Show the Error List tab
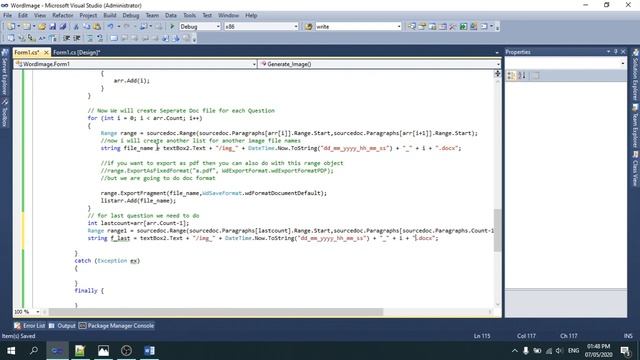The height and width of the screenshot is (360, 640). point(30,326)
